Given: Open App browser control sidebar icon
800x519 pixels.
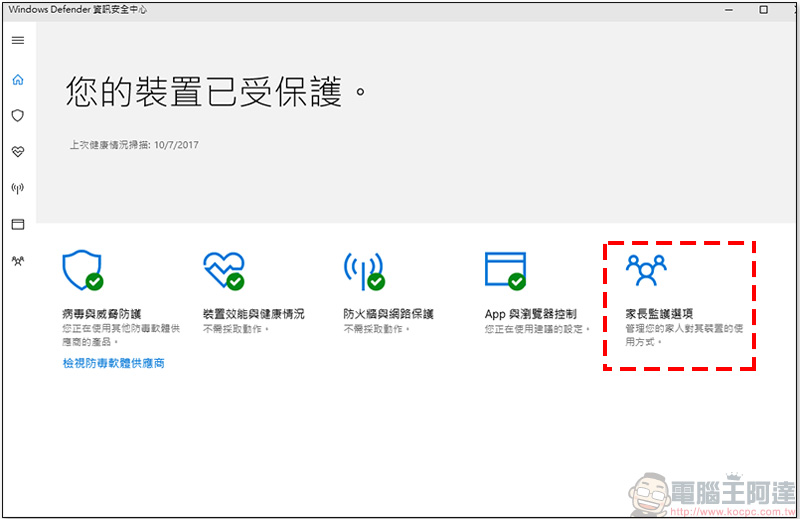Looking at the screenshot, I should 18,224.
